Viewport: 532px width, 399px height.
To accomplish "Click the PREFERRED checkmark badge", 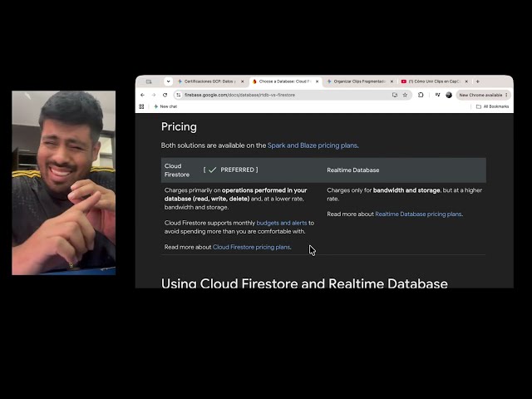I will (x=231, y=170).
